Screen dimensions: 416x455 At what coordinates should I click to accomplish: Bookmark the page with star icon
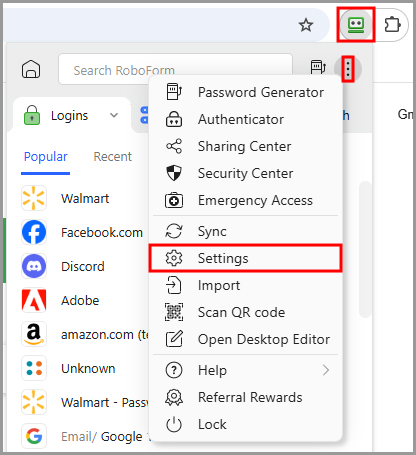(x=306, y=25)
